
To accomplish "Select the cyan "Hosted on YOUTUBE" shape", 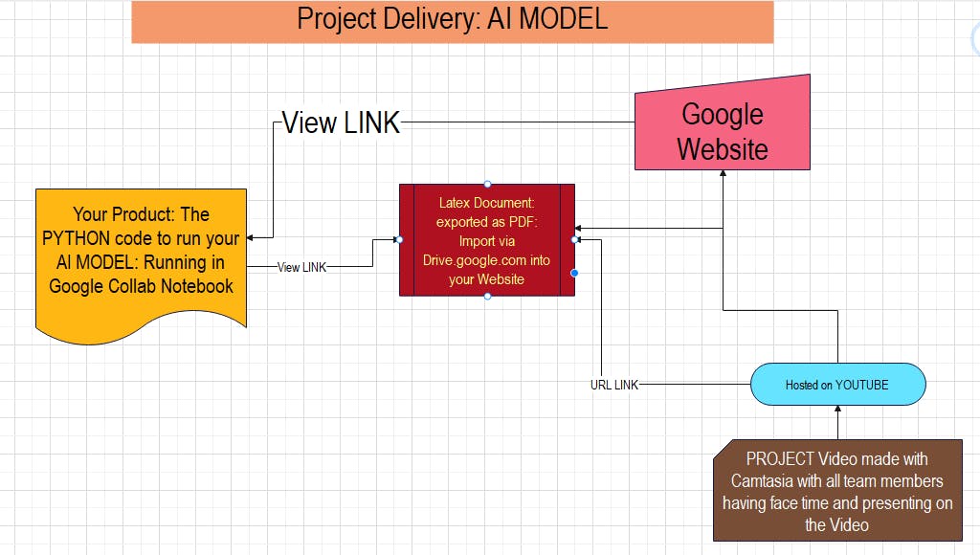I will pos(837,385).
